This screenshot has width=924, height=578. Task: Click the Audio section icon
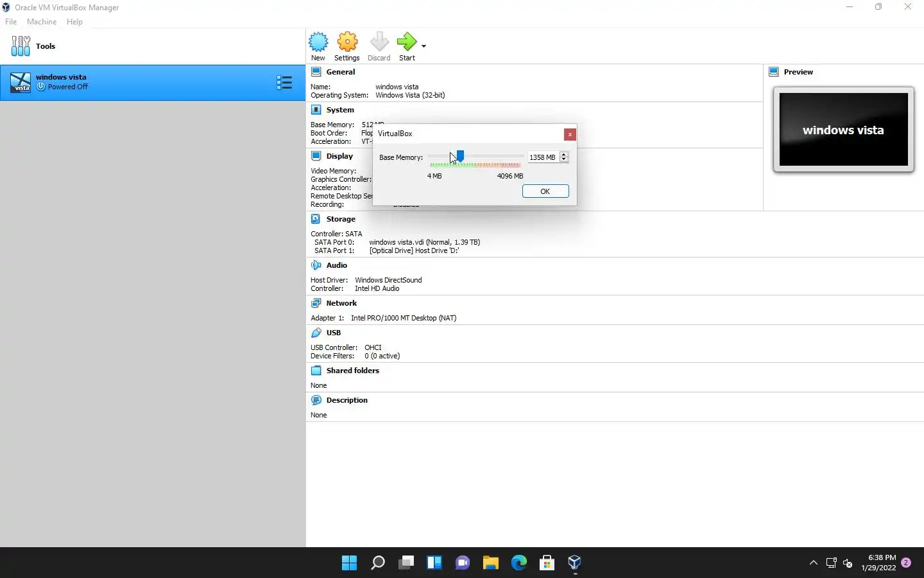point(316,265)
